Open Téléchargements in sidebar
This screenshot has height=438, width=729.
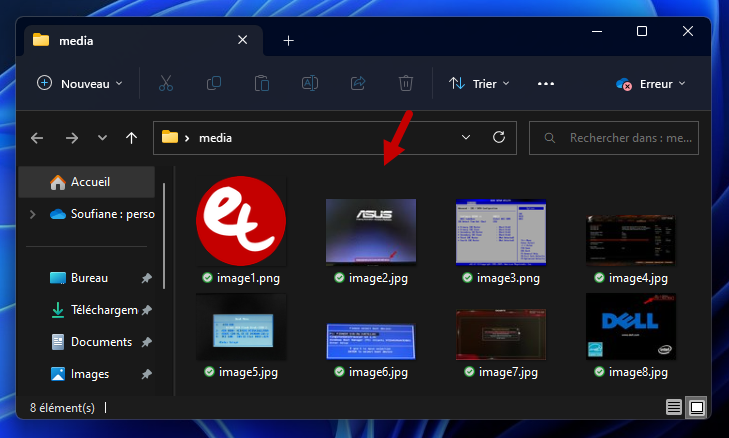[x=94, y=310]
